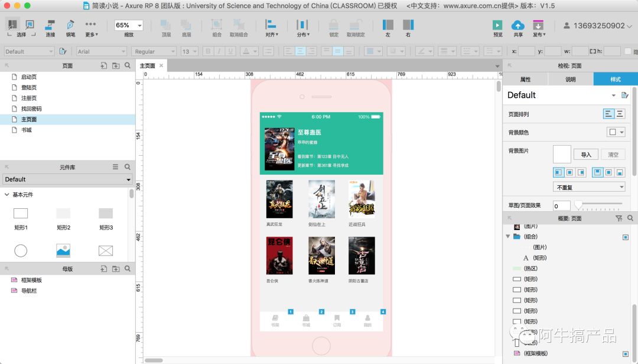The image size is (638, 364).
Task: Click the 导入 import button
Action: tap(586, 155)
